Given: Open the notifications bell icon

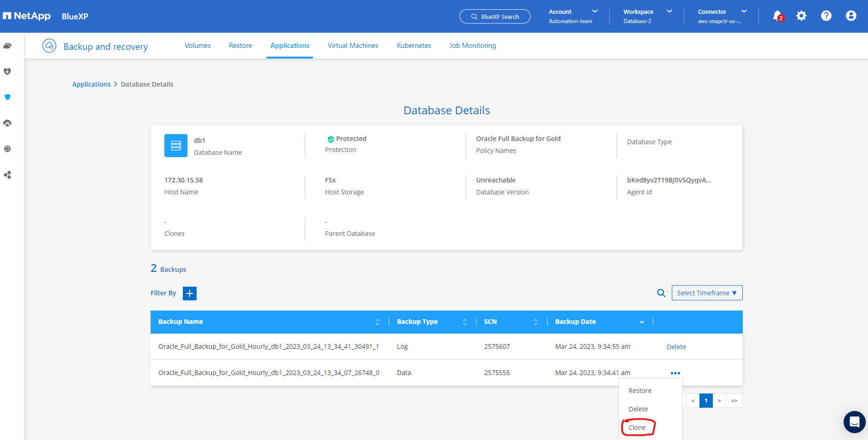Looking at the screenshot, I should 777,16.
